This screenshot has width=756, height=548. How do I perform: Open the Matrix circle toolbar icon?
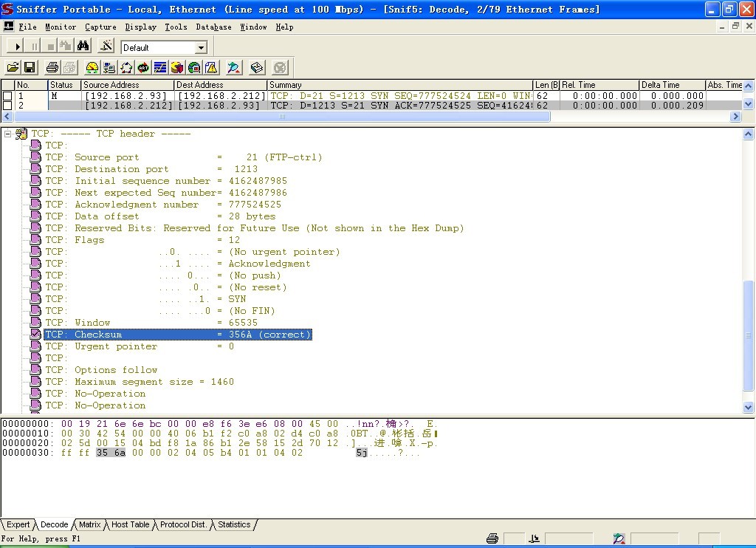coord(126,67)
